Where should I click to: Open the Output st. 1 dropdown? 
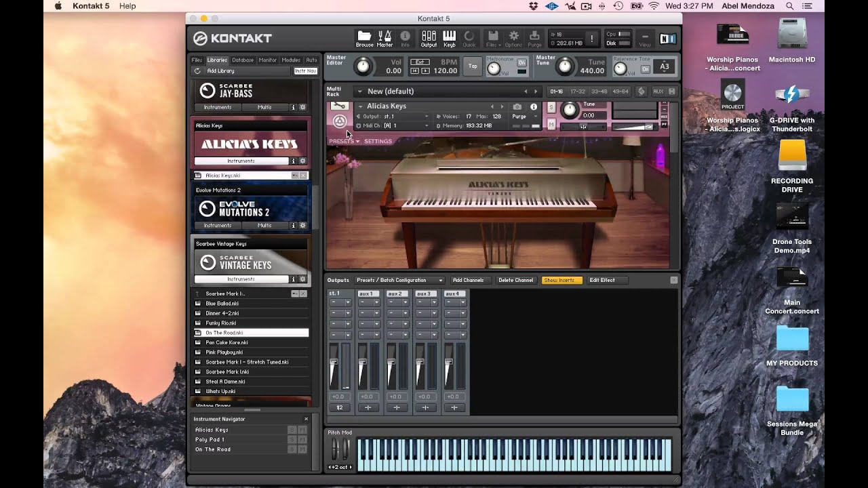click(x=393, y=117)
